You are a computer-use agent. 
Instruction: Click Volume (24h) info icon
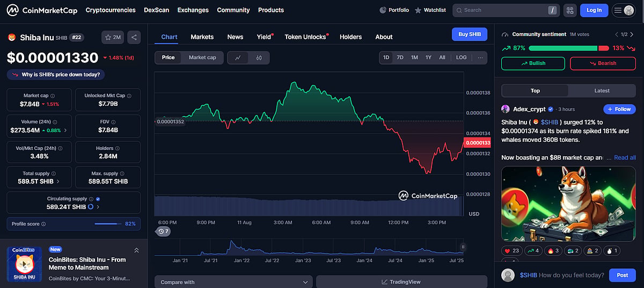tap(55, 122)
